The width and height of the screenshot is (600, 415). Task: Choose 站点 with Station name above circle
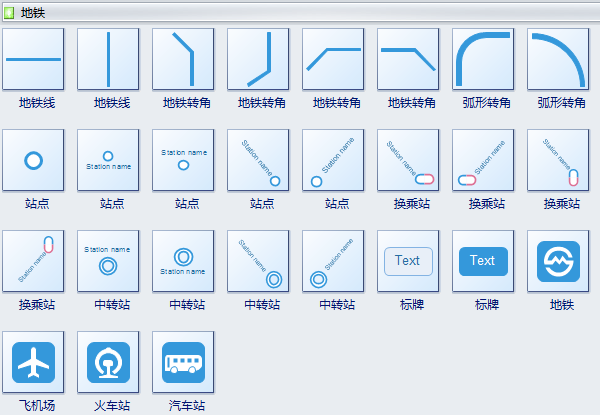[183, 160]
